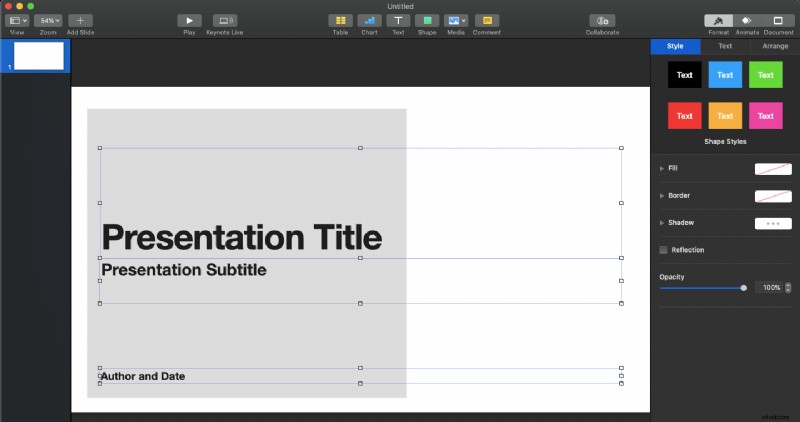800x422 pixels.
Task: Click the Presentation Title text
Action: point(242,237)
